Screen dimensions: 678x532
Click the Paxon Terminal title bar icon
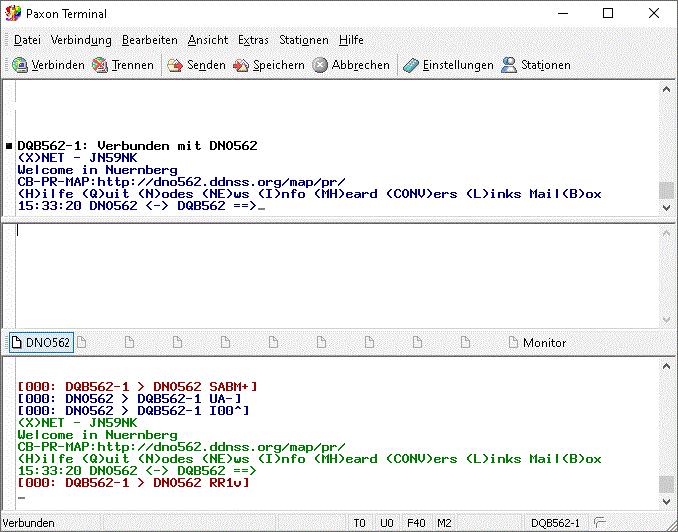13,13
